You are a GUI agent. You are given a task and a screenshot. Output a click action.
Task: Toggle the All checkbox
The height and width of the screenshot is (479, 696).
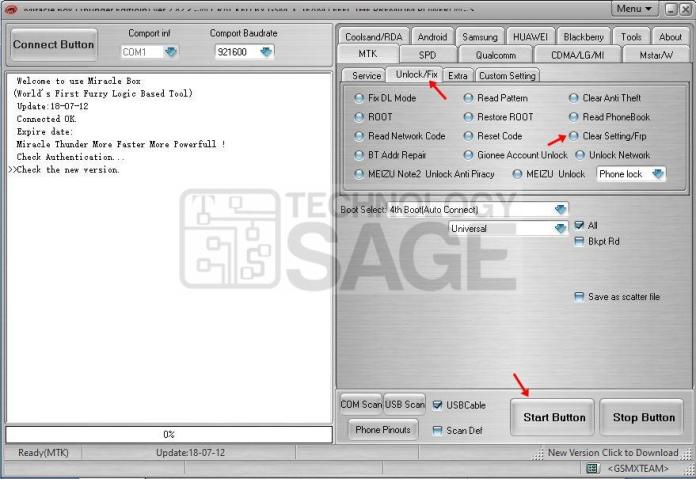(x=579, y=225)
